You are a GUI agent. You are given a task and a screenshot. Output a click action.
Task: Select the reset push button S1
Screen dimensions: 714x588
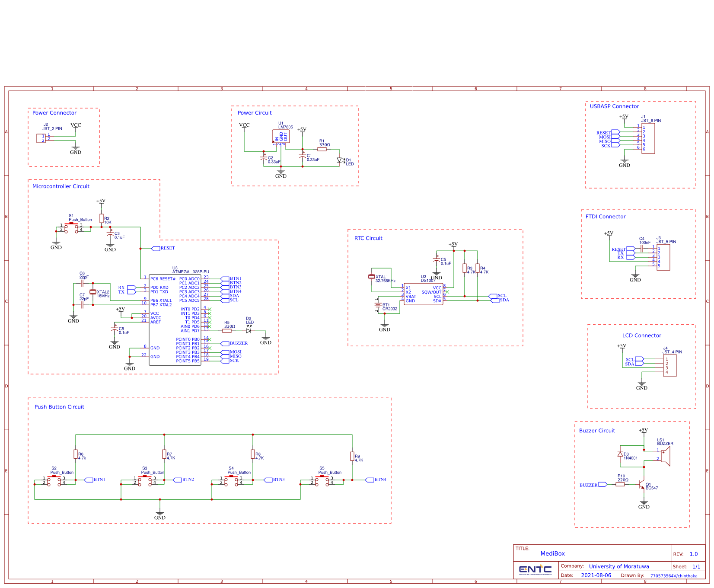click(71, 227)
